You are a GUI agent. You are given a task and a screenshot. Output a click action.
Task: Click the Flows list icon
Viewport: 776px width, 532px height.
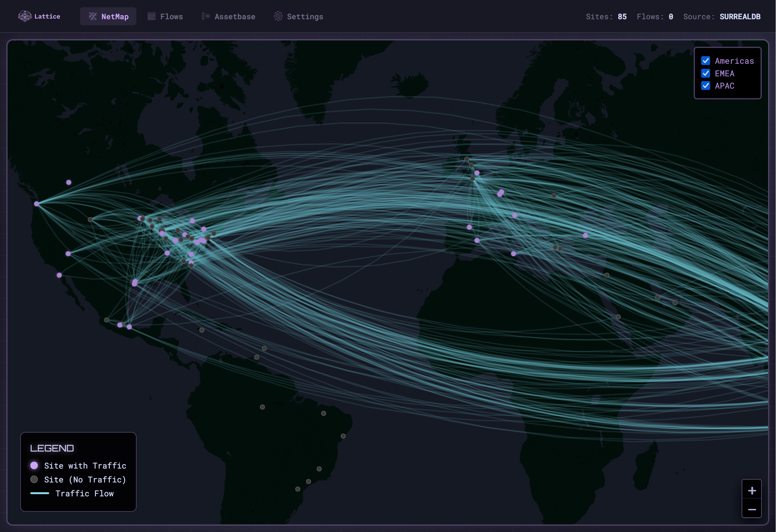pyautogui.click(x=151, y=16)
